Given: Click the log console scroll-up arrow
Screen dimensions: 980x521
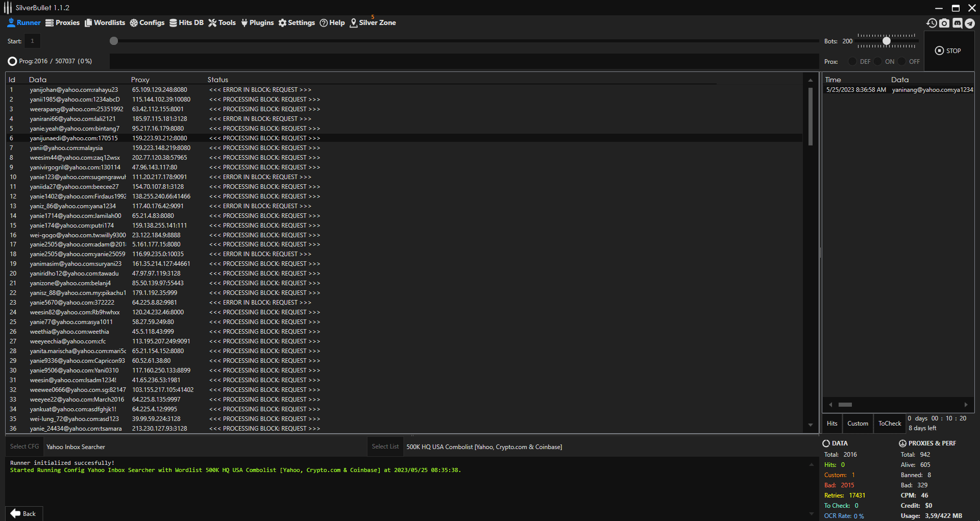Looking at the screenshot, I should pos(811,464).
